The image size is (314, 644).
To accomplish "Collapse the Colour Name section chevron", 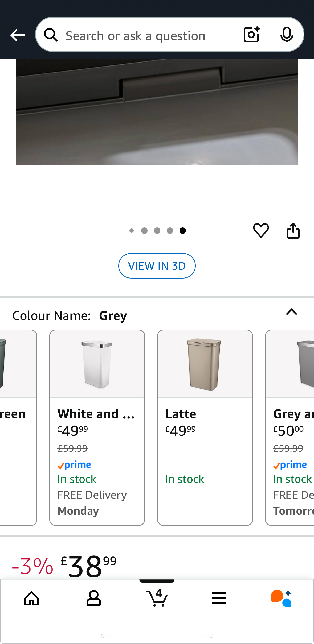I will click(x=291, y=312).
